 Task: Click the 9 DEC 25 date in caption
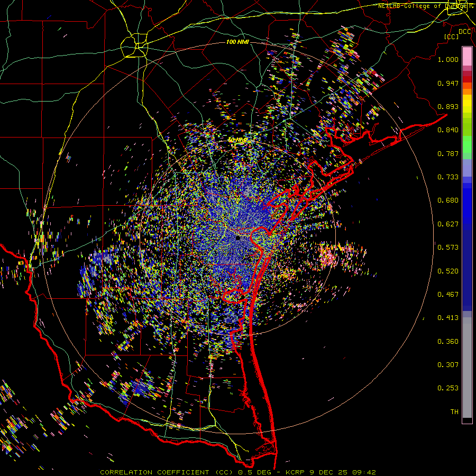tap(328, 472)
